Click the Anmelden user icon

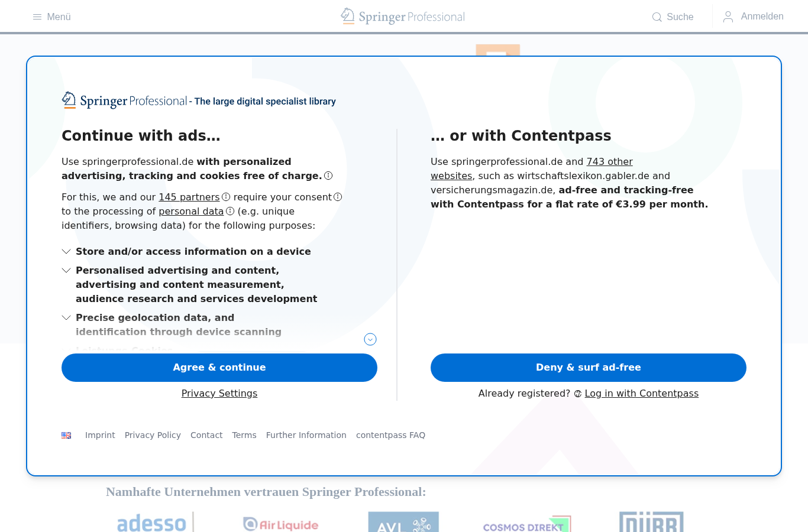728,17
